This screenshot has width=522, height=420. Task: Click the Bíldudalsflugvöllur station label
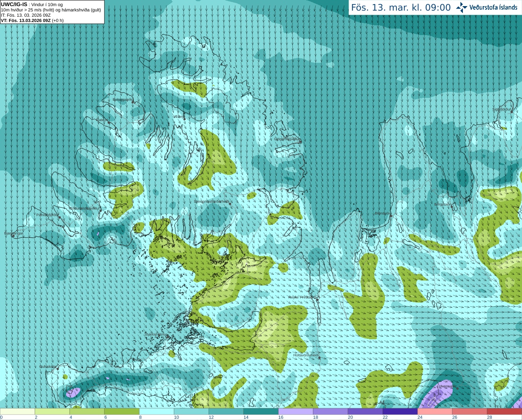pos(84,208)
